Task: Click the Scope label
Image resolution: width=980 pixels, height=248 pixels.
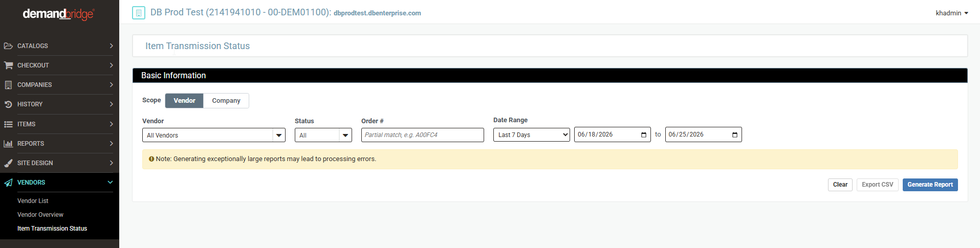Action: click(x=151, y=100)
